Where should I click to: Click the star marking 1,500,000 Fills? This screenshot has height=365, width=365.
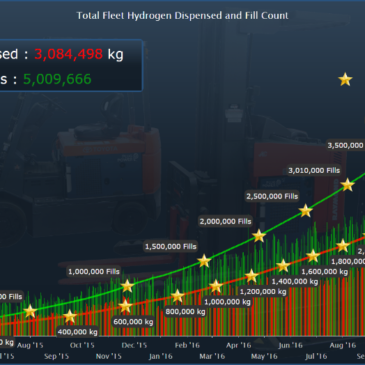[x=204, y=261]
